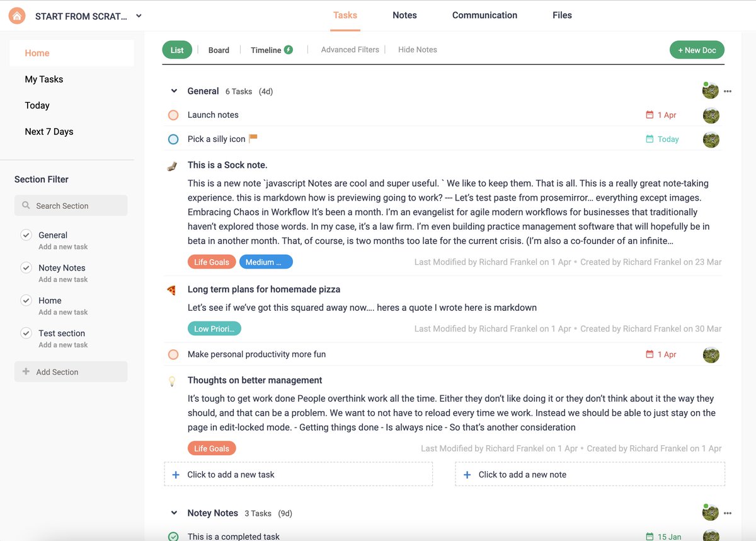Viewport: 756px width, 541px height.
Task: Click the plus icon beside Add Section
Action: point(25,371)
